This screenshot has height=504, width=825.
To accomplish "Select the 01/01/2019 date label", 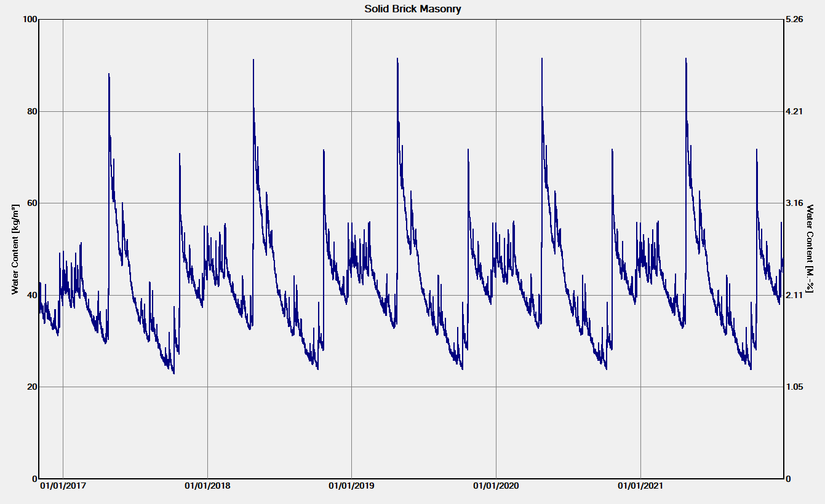I will pos(352,486).
